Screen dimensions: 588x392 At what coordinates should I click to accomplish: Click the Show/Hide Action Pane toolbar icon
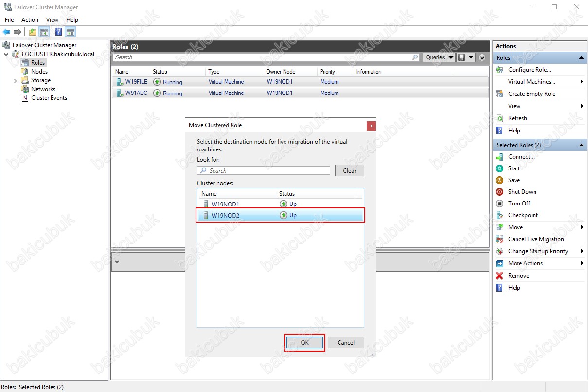click(x=71, y=32)
